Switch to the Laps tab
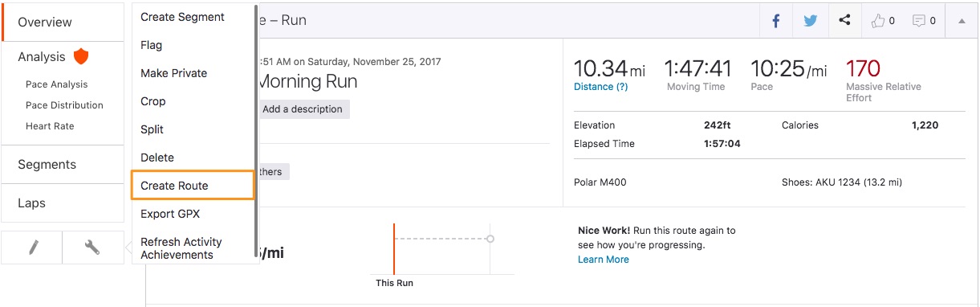 click(x=63, y=203)
